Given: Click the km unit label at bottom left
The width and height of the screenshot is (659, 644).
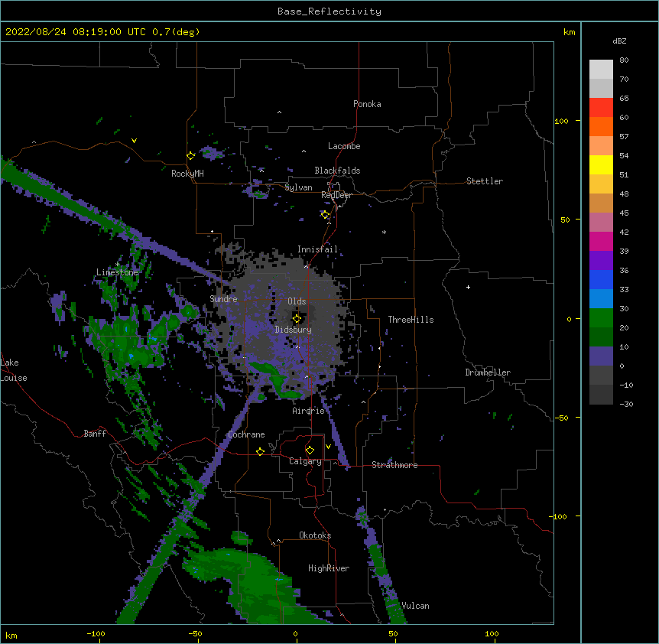Looking at the screenshot, I should [x=11, y=635].
